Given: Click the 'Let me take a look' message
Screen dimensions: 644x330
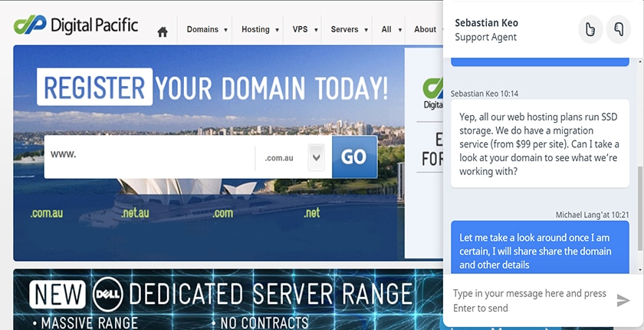Looking at the screenshot, I should point(540,247).
